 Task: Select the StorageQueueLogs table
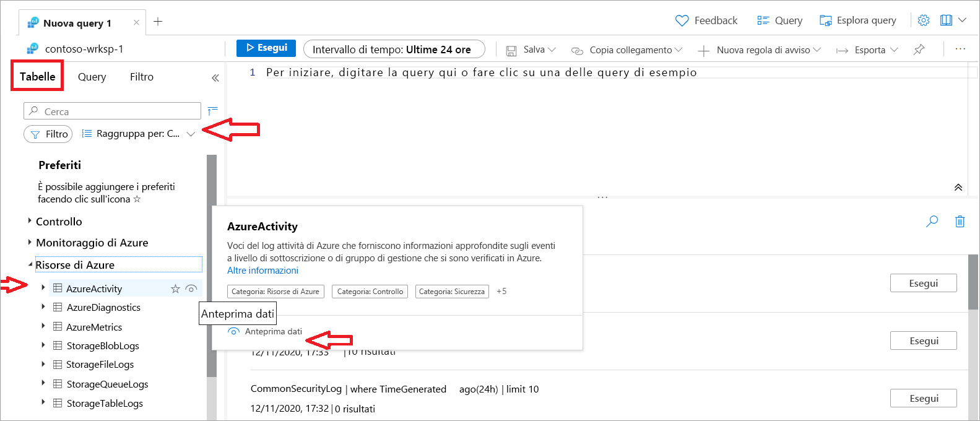[107, 384]
